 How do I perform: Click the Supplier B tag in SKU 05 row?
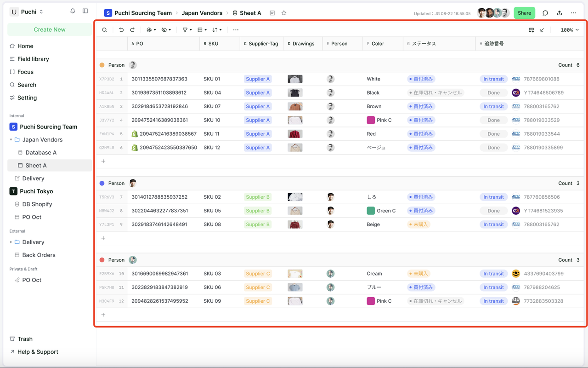258,211
